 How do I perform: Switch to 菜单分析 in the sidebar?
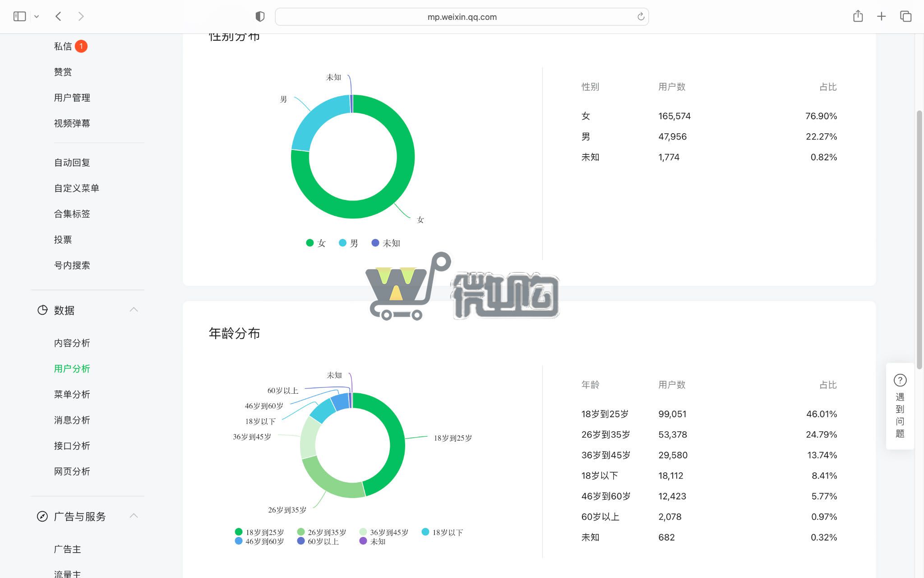tap(72, 394)
